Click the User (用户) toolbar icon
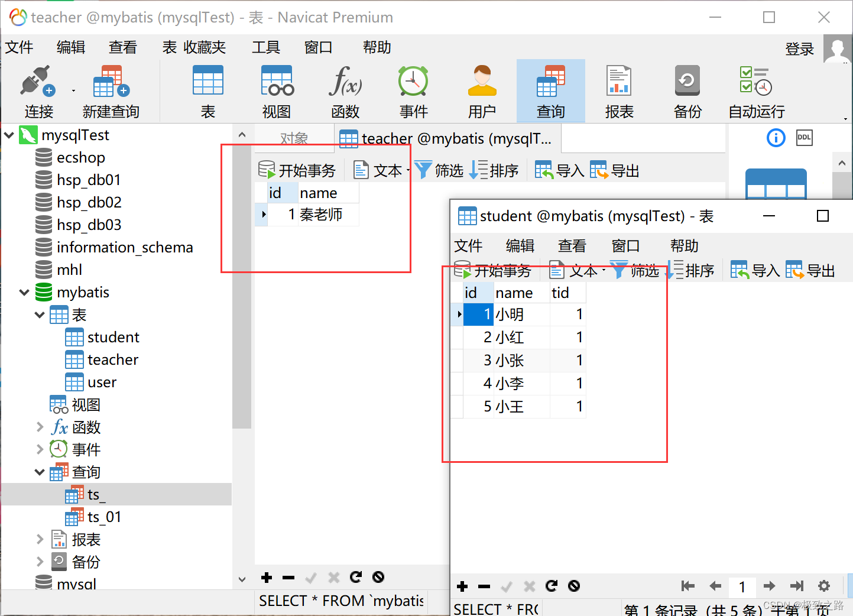 [482, 80]
